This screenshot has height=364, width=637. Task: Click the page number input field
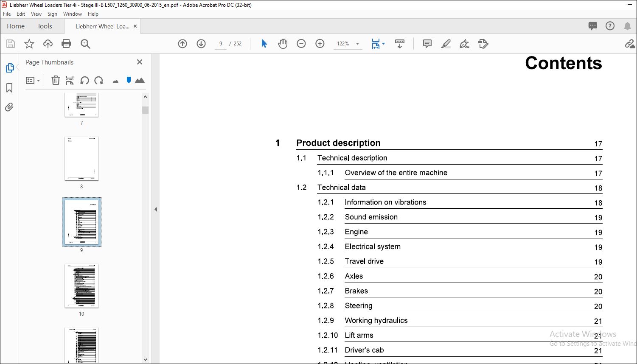point(220,44)
